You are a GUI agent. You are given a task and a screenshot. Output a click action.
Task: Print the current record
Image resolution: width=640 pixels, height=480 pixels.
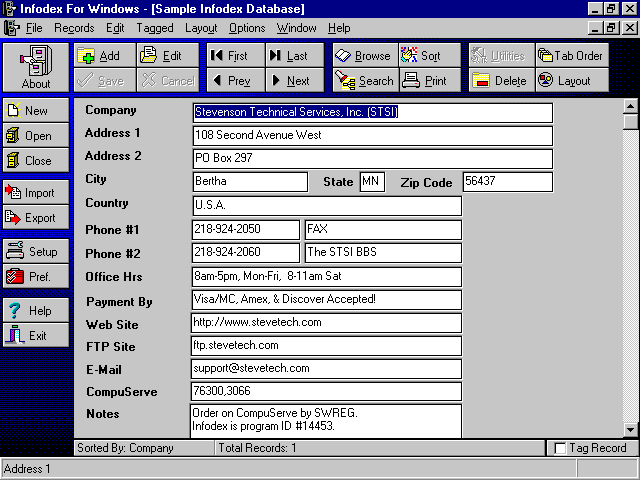point(424,81)
